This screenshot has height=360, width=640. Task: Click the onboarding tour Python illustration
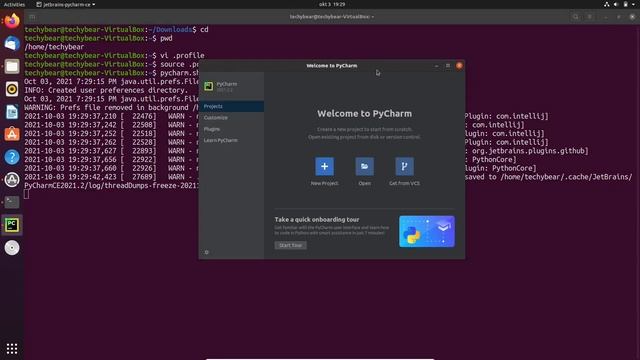(427, 231)
